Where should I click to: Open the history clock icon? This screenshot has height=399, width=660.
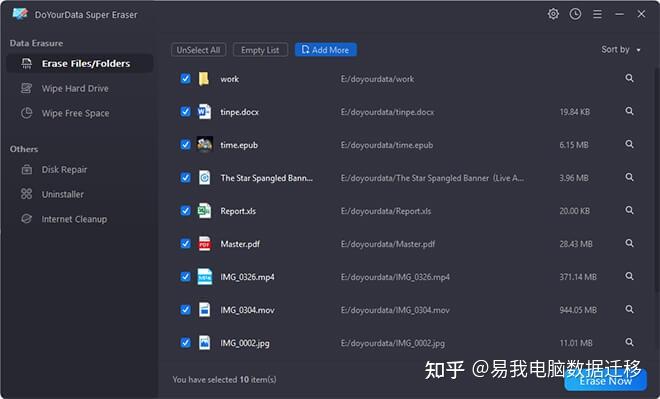(x=575, y=14)
